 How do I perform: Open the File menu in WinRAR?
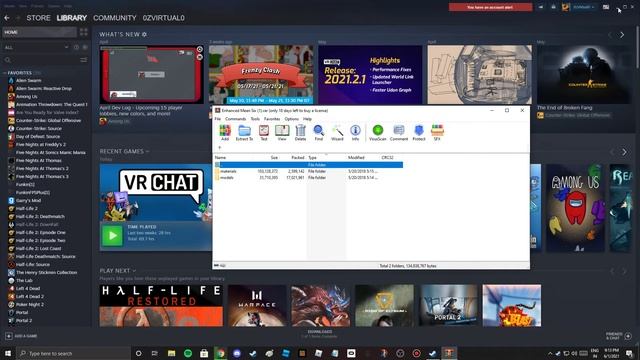pos(218,119)
